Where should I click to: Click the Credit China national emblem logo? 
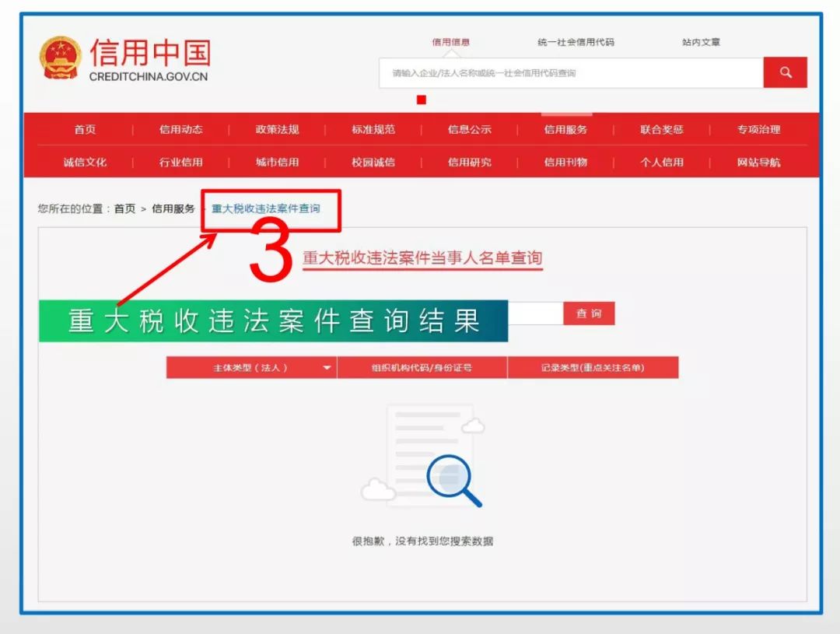pos(61,55)
